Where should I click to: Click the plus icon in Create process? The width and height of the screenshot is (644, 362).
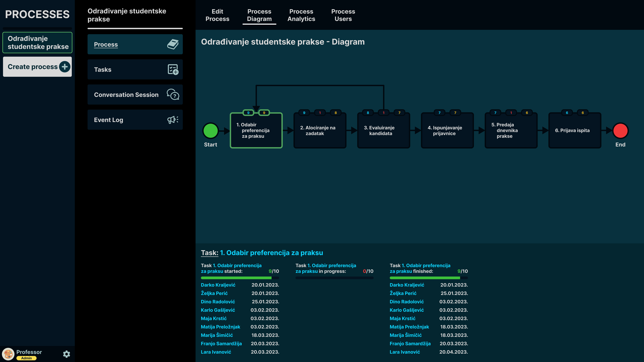pos(65,67)
